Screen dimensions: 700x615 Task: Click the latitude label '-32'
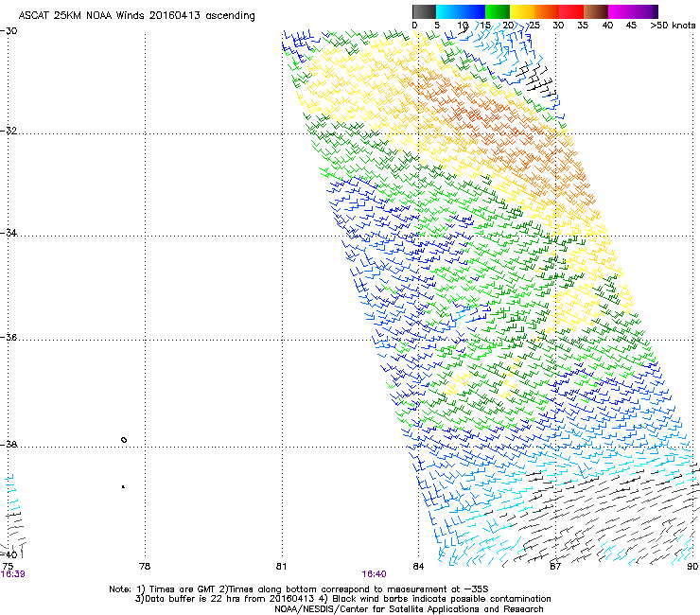9,131
